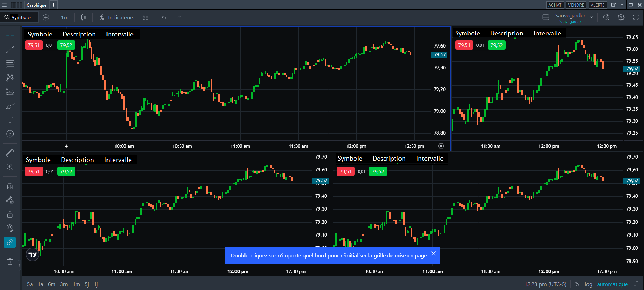
Task: Open the emoji icons tool
Action: click(x=10, y=134)
